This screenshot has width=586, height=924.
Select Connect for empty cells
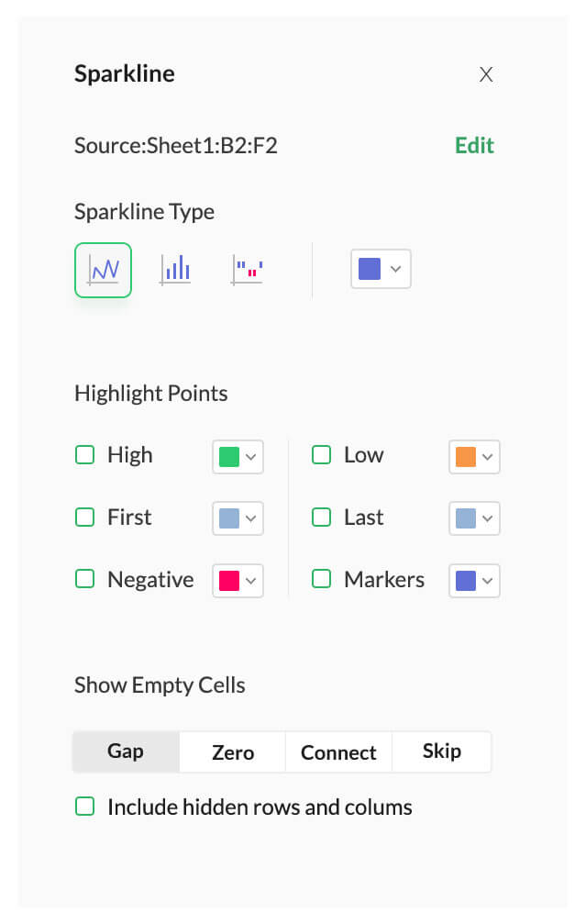337,751
